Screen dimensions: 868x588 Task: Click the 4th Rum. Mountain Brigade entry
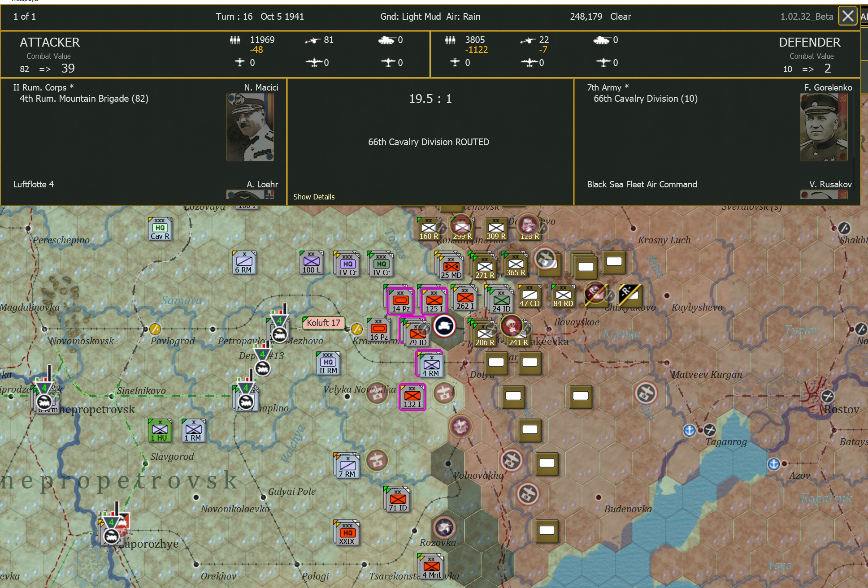tap(84, 99)
